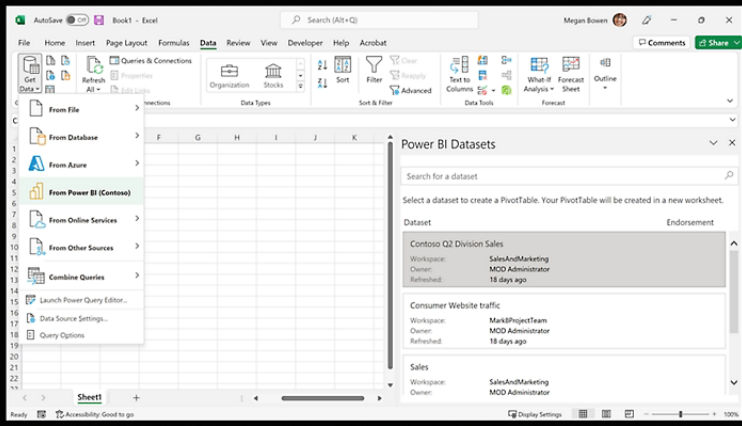742x426 pixels.
Task: Open What-If Analysis dropdown
Action: pos(539,74)
